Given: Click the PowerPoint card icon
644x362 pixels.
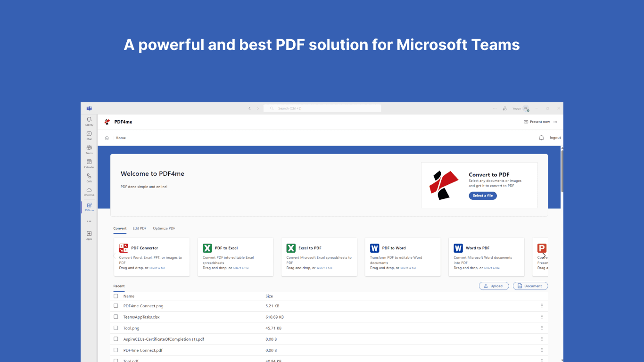Looking at the screenshot, I should click(542, 248).
